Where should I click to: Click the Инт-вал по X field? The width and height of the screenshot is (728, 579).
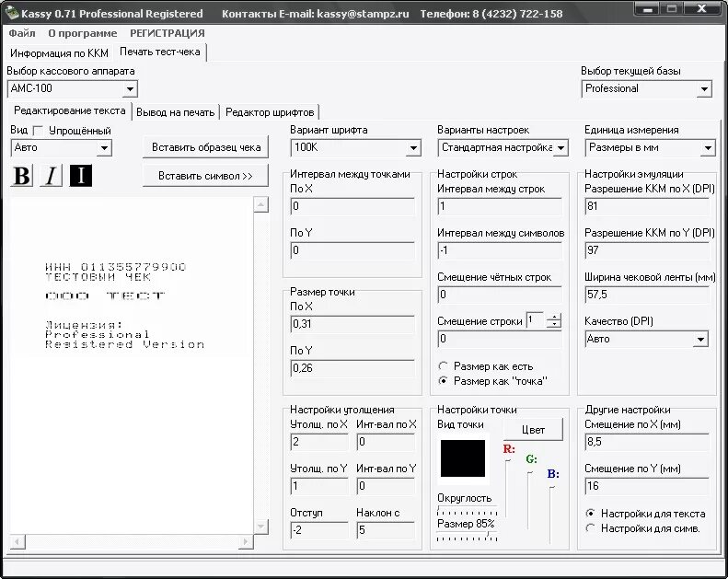click(x=386, y=442)
